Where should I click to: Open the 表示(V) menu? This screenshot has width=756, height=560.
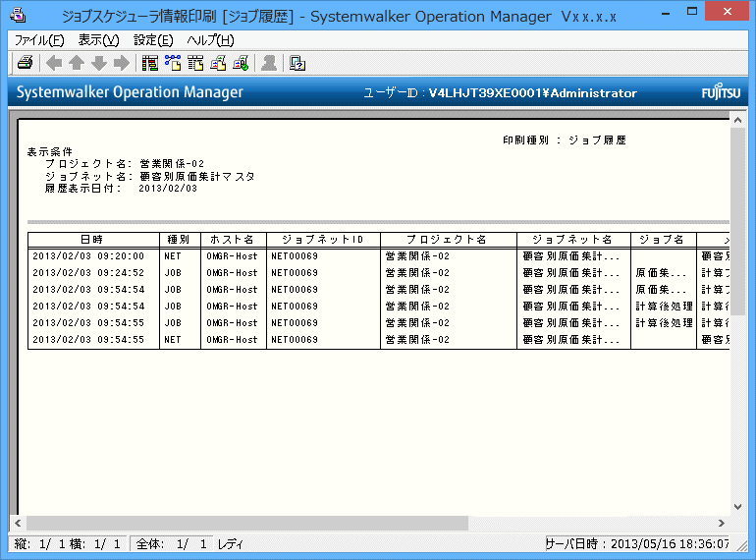(x=99, y=40)
